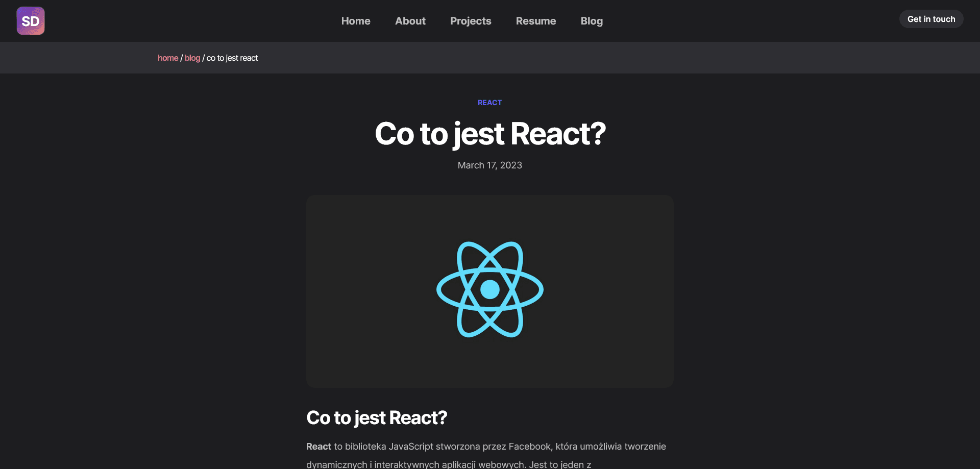Click the SD logo icon
Screen dimensions: 980x469
pyautogui.click(x=31, y=21)
